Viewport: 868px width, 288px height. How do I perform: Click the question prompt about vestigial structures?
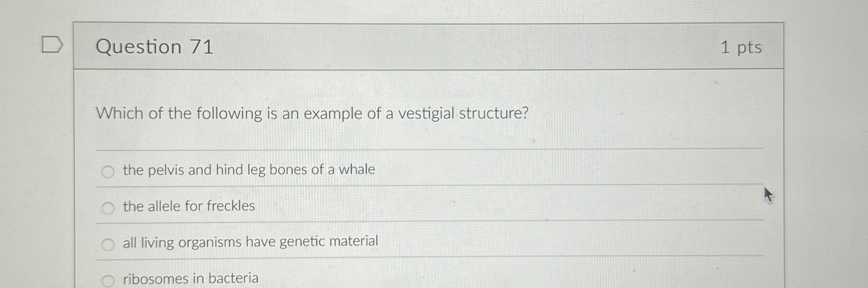[x=311, y=113]
